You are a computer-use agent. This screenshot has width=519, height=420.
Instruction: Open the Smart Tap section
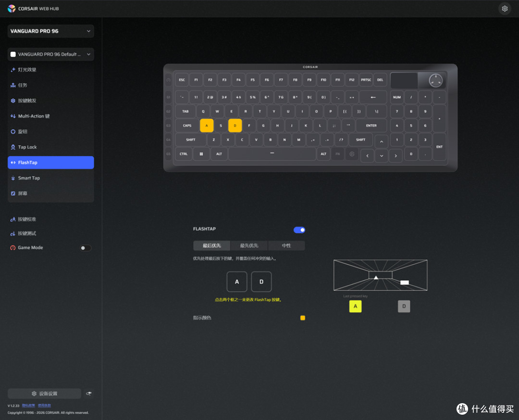[x=50, y=178]
